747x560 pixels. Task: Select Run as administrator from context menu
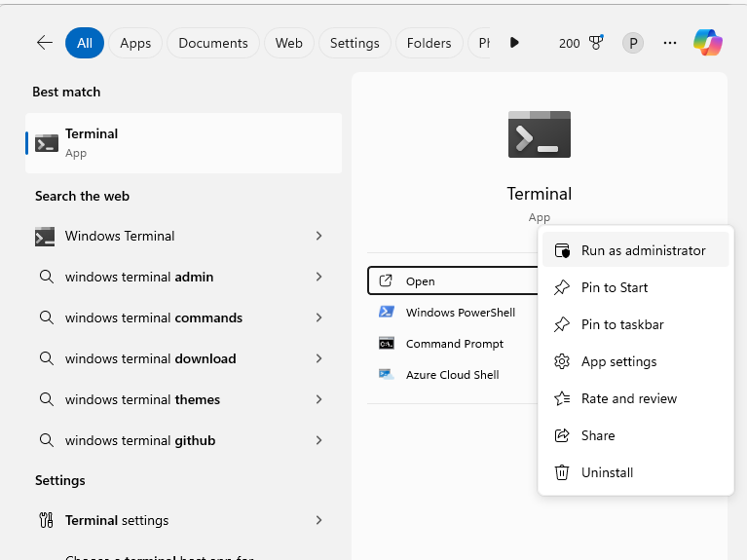point(643,250)
